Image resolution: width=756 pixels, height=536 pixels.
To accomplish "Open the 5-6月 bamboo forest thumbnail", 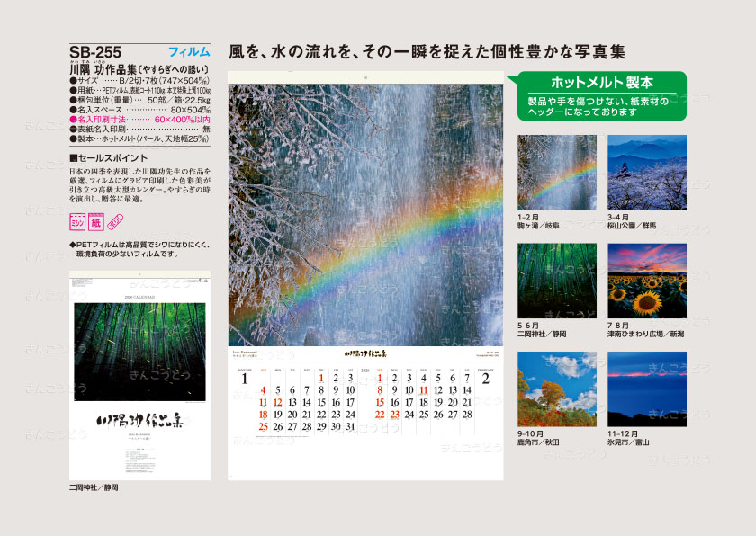I will click(x=557, y=281).
